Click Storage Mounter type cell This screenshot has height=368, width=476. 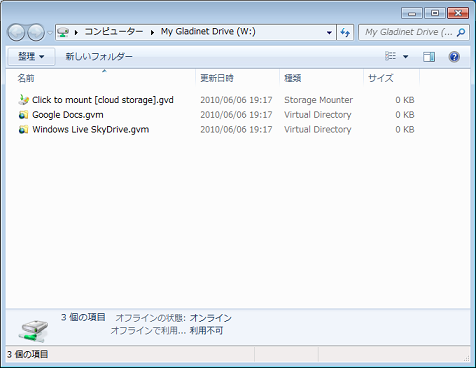pos(318,100)
